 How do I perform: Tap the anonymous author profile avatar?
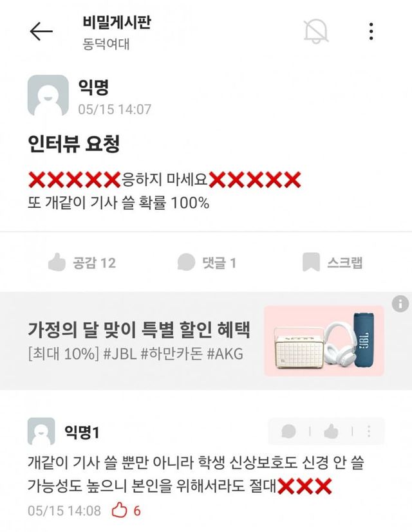pos(48,95)
